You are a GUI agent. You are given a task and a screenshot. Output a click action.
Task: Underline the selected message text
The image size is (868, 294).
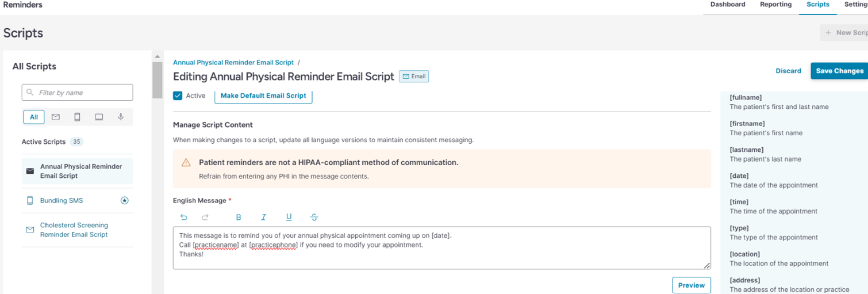(x=289, y=217)
